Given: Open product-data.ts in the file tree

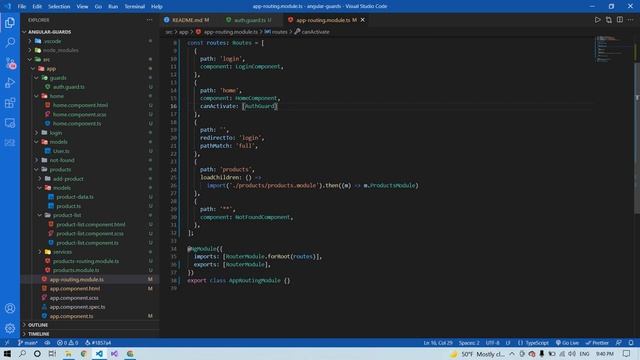Looking at the screenshot, I should pyautogui.click(x=75, y=197).
